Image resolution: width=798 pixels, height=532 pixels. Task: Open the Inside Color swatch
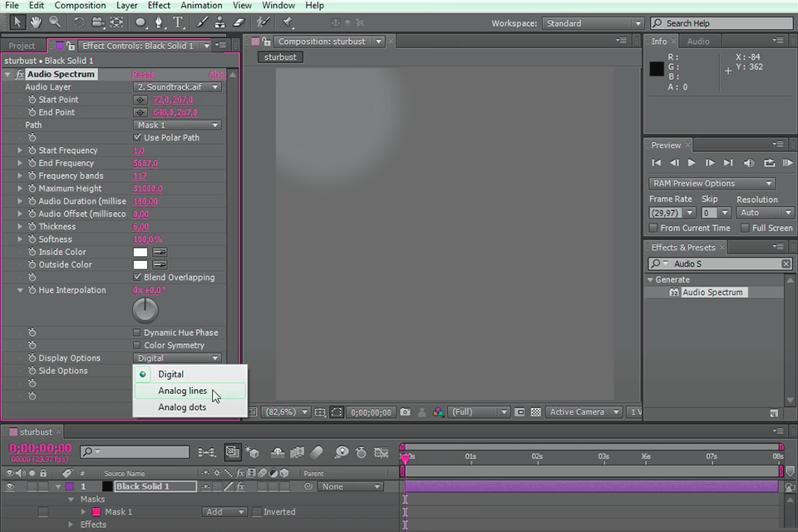pos(139,251)
